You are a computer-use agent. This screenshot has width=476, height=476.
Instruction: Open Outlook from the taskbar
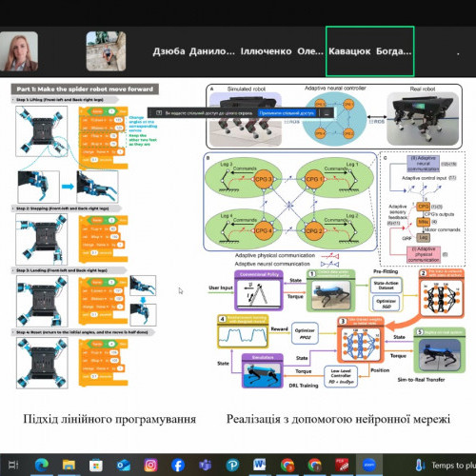click(123, 466)
